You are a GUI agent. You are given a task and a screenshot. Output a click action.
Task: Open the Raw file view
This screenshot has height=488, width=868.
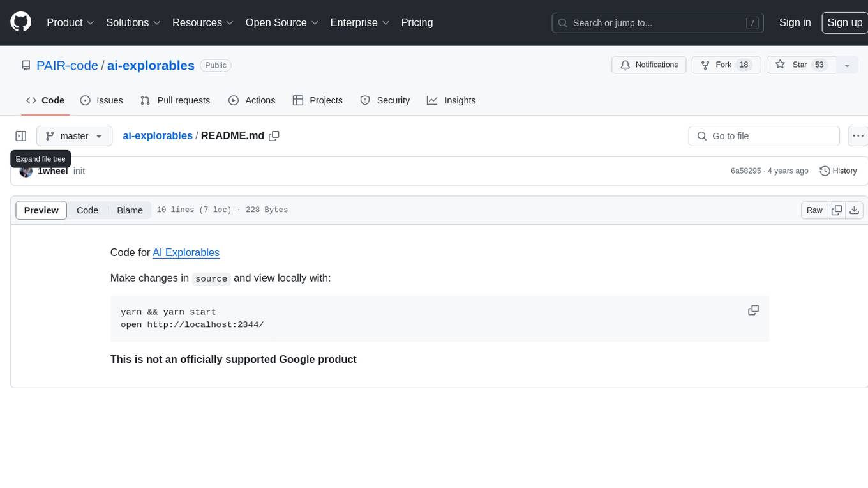(x=814, y=210)
